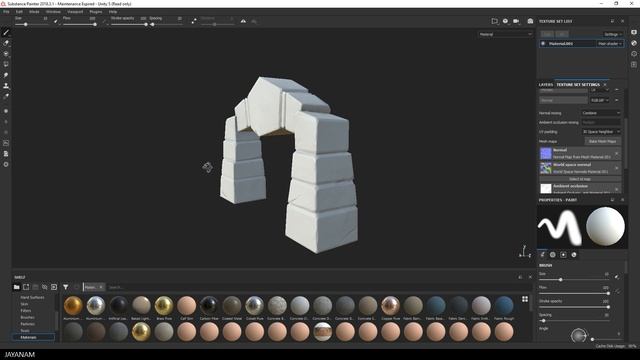Screen dimensions: 640x360
Task: Open the Window menu
Action: [53, 12]
